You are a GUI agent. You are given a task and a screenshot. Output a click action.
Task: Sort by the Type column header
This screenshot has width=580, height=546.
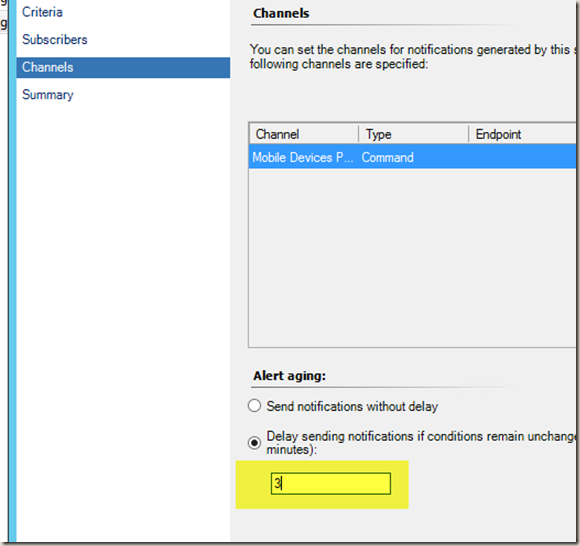click(414, 134)
